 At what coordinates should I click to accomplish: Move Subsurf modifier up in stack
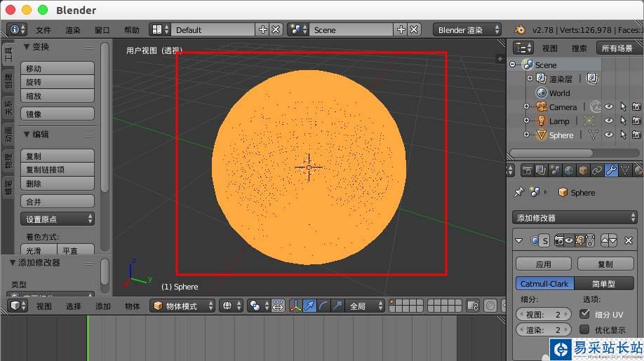[x=605, y=240]
